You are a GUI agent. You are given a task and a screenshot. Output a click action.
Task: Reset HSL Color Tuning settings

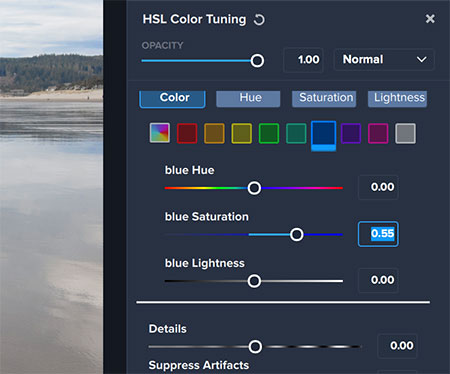click(x=259, y=20)
